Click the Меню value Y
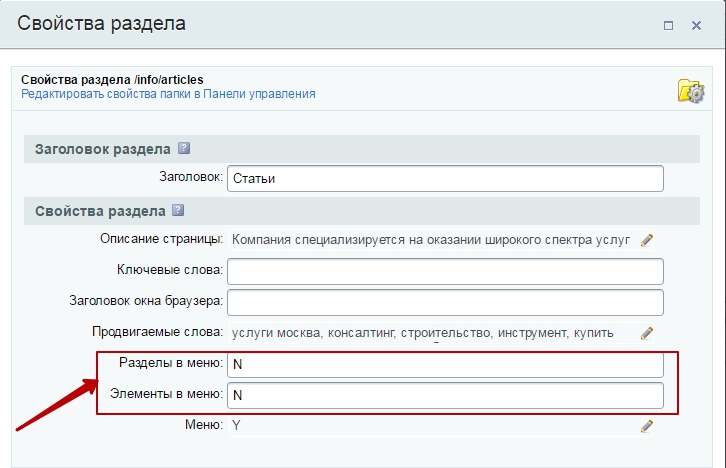 point(237,426)
